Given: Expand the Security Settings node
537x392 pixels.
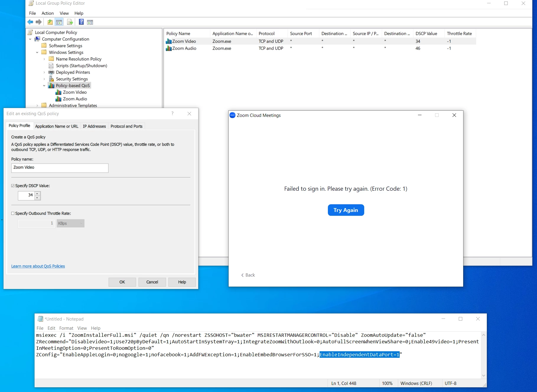Looking at the screenshot, I should 44,79.
